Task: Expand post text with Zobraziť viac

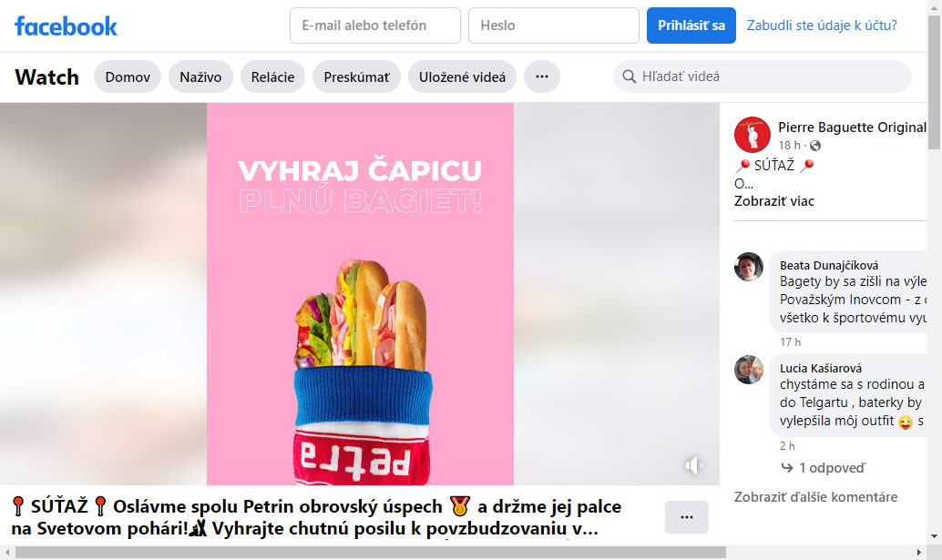Action: point(773,201)
